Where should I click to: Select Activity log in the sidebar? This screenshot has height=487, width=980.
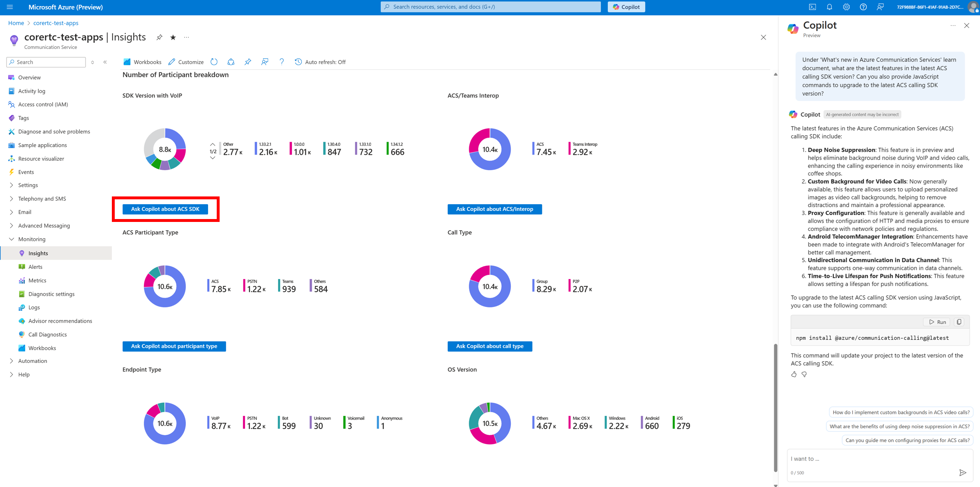coord(32,91)
